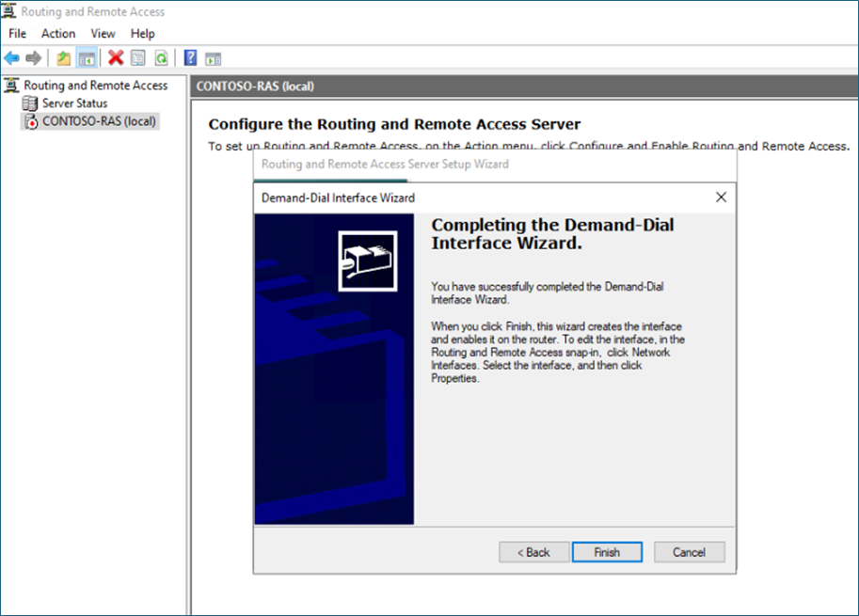The height and width of the screenshot is (616, 859).
Task: Select Server Status in the tree
Action: [x=74, y=103]
